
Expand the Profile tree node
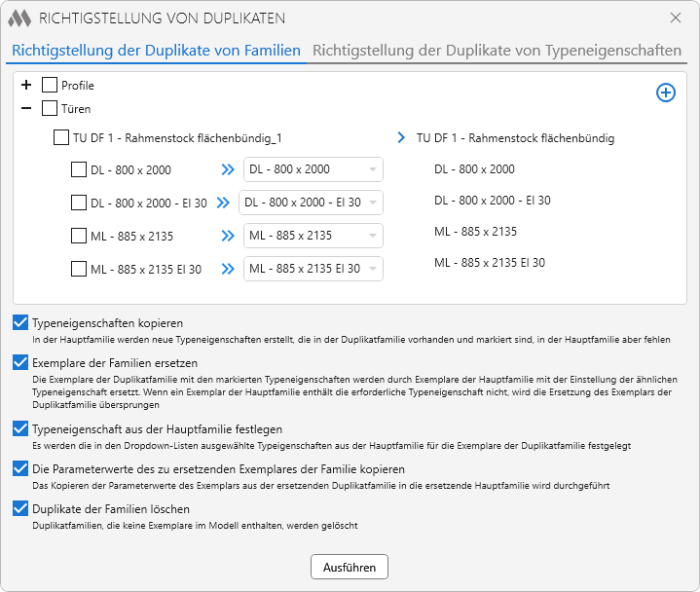coord(26,86)
